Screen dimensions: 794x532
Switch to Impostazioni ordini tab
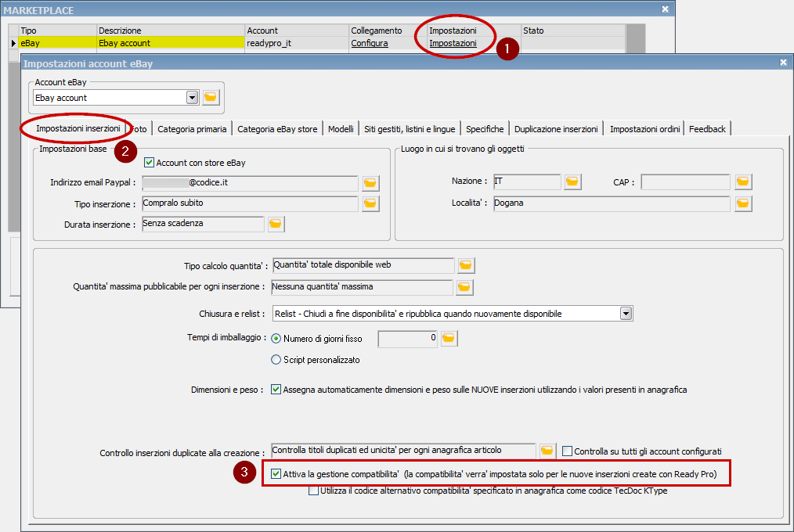tap(644, 129)
